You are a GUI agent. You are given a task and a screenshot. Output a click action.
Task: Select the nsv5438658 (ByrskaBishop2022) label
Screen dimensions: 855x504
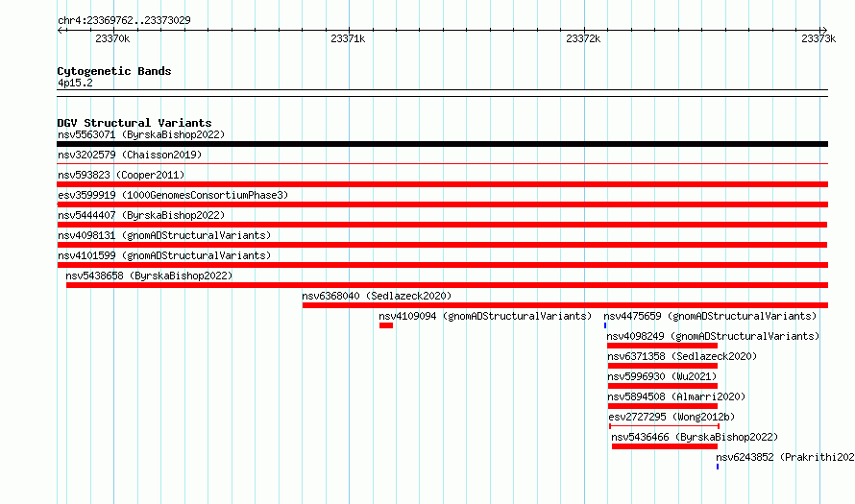coord(149,276)
